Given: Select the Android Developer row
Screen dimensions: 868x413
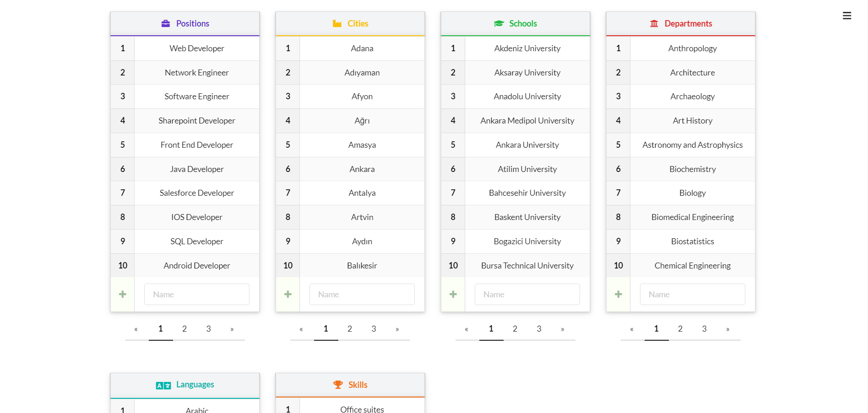Looking at the screenshot, I should [185, 265].
